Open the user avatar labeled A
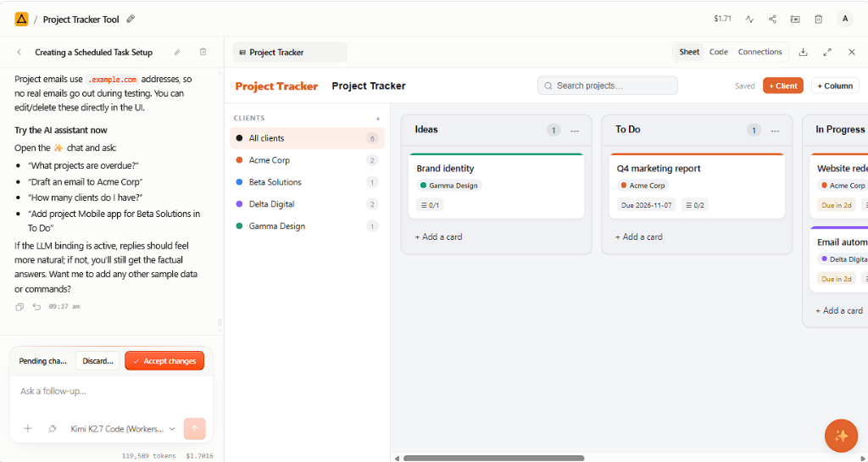Screen dimensions: 868x462 [x=845, y=19]
